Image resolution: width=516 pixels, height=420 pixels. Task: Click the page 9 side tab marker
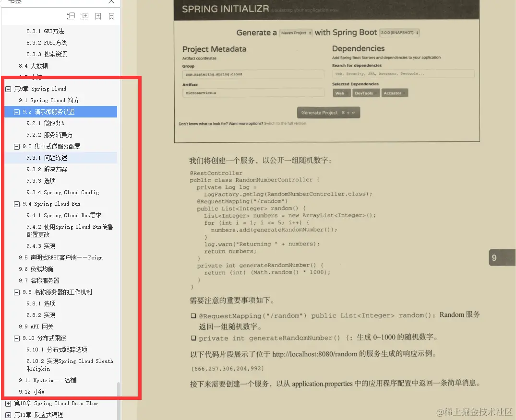(x=502, y=257)
